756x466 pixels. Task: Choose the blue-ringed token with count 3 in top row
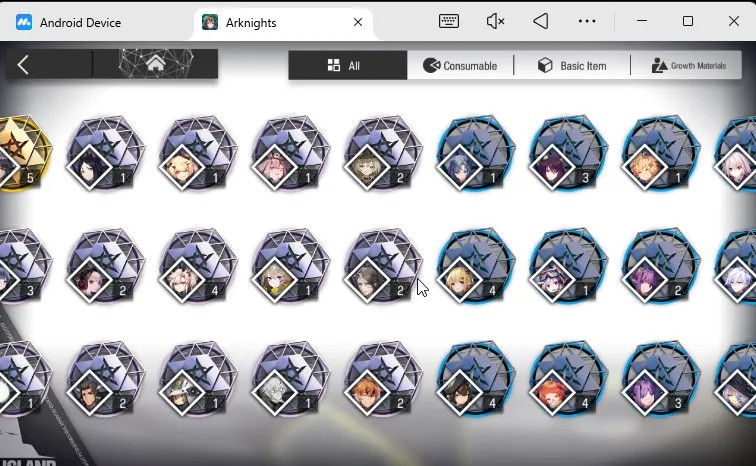(568, 153)
